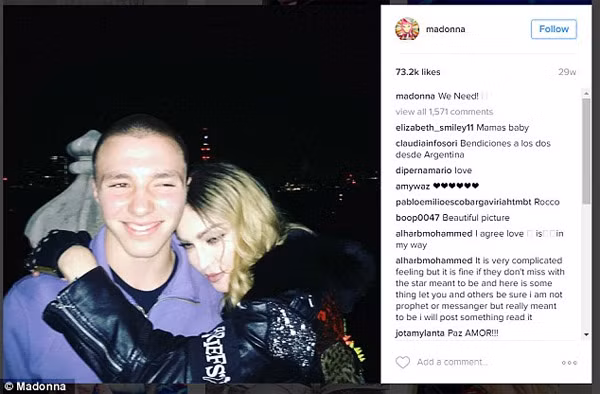Click the posted photo of two people
600x394 pixels.
[x=191, y=194]
